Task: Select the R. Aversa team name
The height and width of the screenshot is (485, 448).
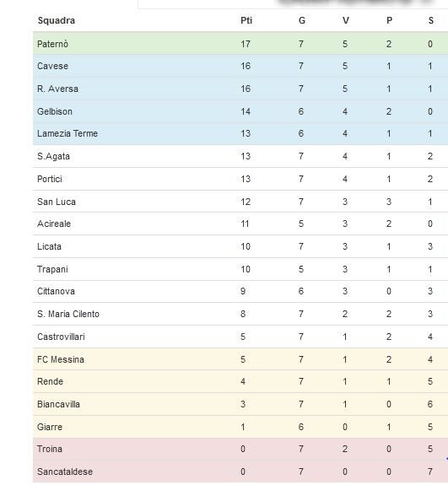Action: tap(57, 89)
